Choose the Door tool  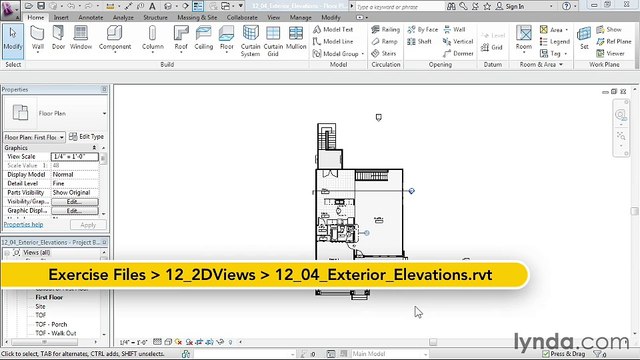[x=58, y=38]
